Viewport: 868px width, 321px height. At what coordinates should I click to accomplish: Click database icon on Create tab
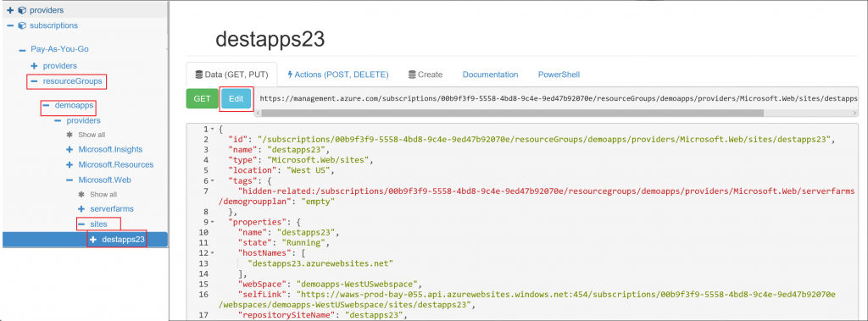[412, 75]
